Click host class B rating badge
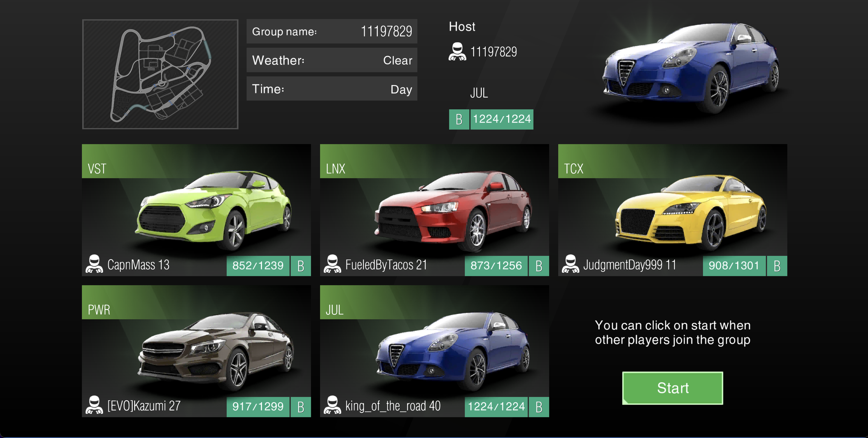Viewport: 868px width, 438px height. pyautogui.click(x=459, y=119)
